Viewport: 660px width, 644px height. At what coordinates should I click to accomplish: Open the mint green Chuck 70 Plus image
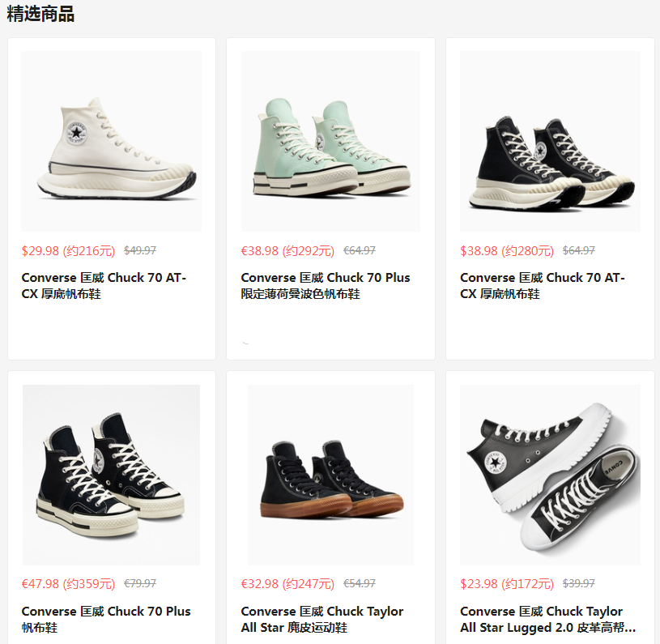click(x=330, y=142)
